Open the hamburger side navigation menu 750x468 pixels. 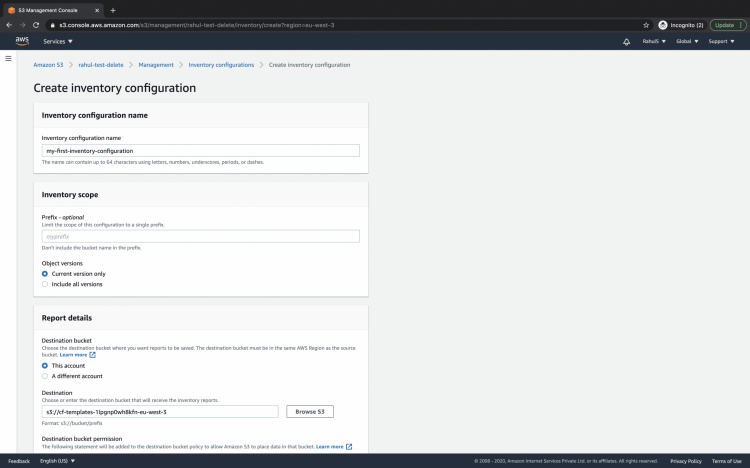[x=9, y=59]
